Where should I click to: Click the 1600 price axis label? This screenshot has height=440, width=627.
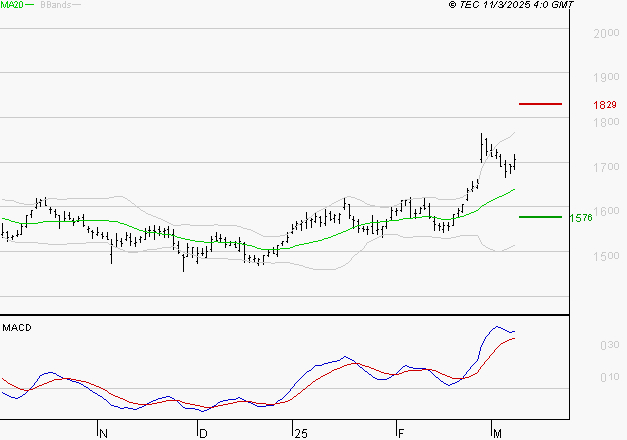[x=606, y=211]
